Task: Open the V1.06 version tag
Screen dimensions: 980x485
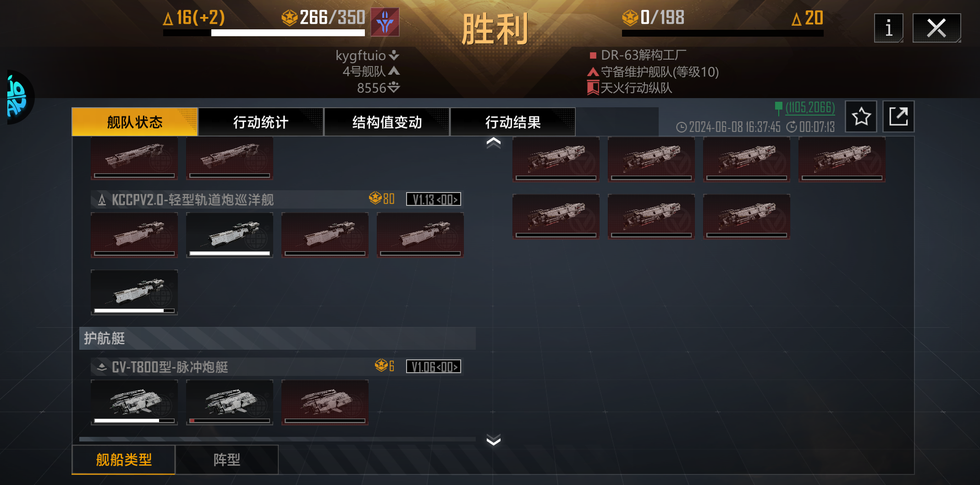Action: pos(434,367)
